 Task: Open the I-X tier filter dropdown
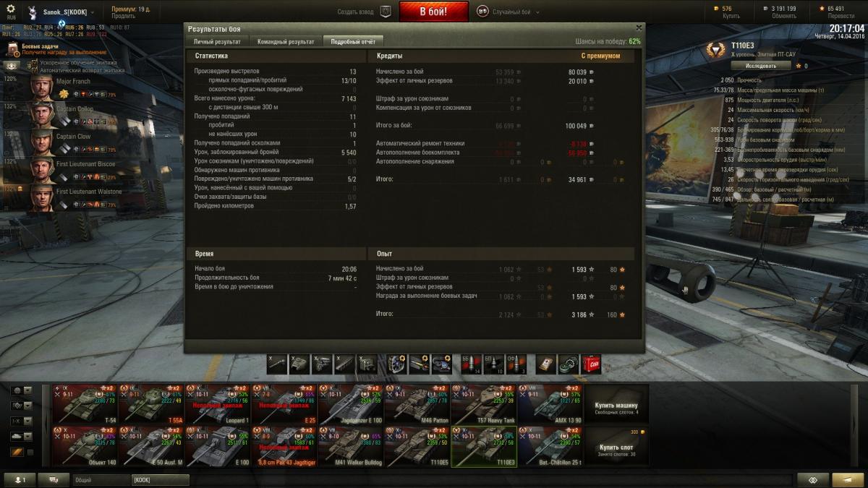tap(21, 421)
